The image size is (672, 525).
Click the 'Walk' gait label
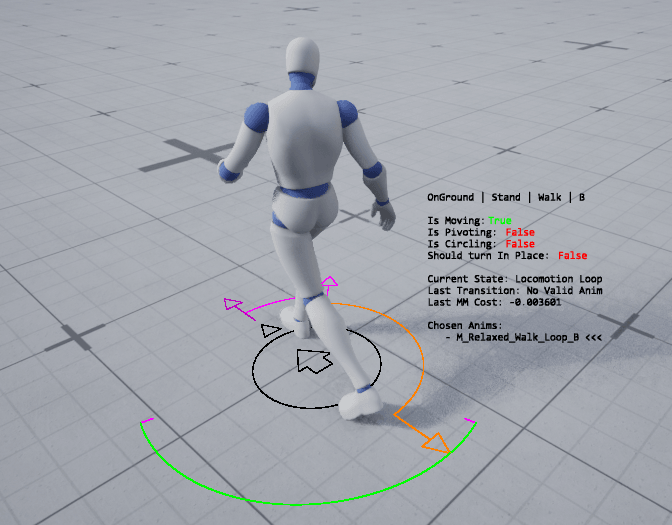click(549, 197)
